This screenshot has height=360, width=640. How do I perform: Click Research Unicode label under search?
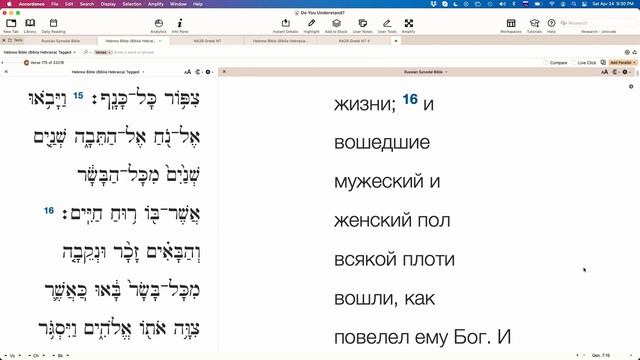[x=598, y=31]
